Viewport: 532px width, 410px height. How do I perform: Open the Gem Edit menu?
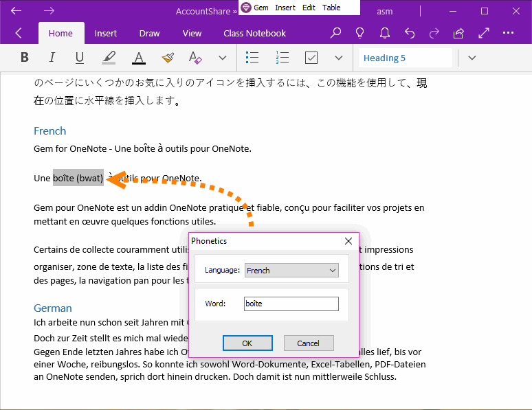click(x=309, y=8)
